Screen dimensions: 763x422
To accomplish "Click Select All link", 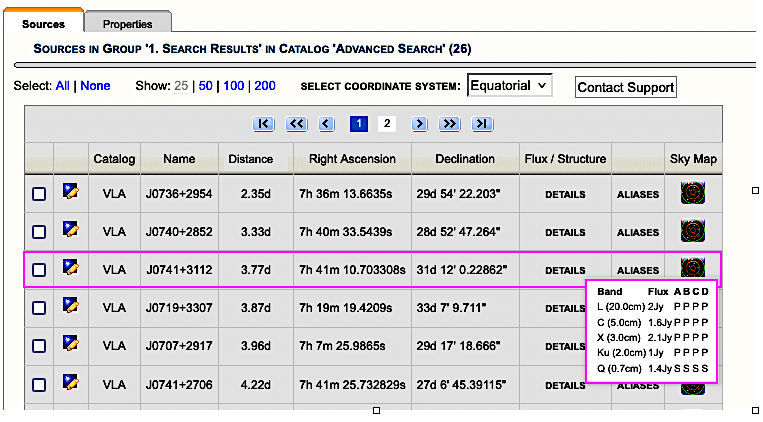I will pyautogui.click(x=62, y=86).
